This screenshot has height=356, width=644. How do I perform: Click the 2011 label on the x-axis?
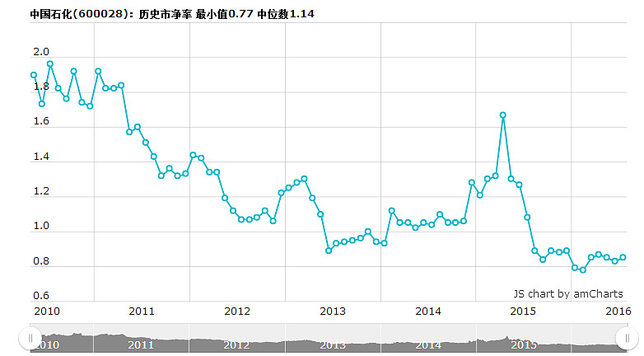142,311
